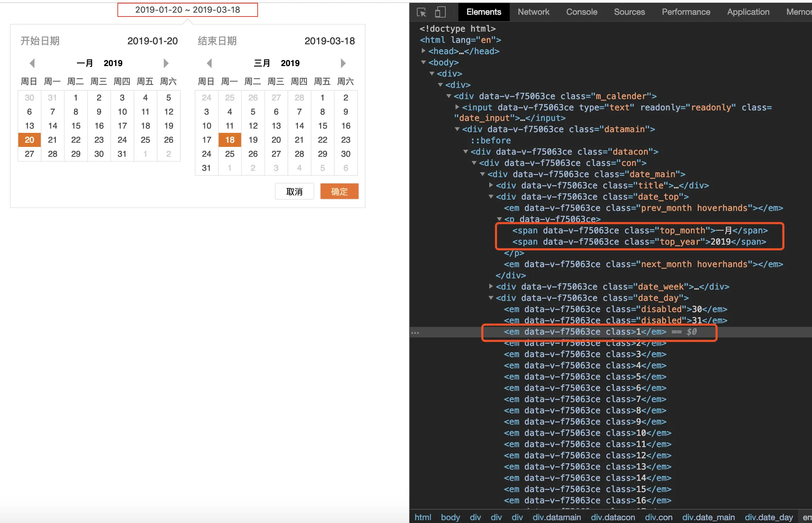Viewport: 812px width, 523px height.
Task: Select the div.datamain breadcrumb item
Action: click(556, 517)
